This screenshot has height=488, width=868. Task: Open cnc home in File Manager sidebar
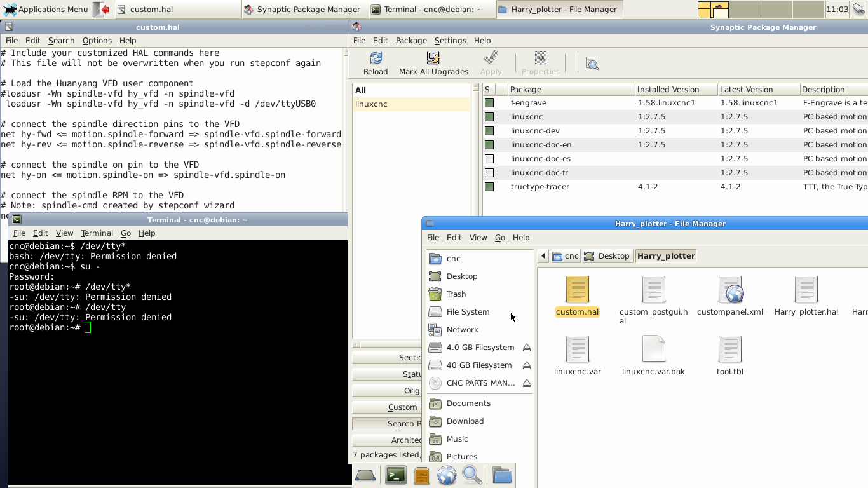tap(479, 259)
